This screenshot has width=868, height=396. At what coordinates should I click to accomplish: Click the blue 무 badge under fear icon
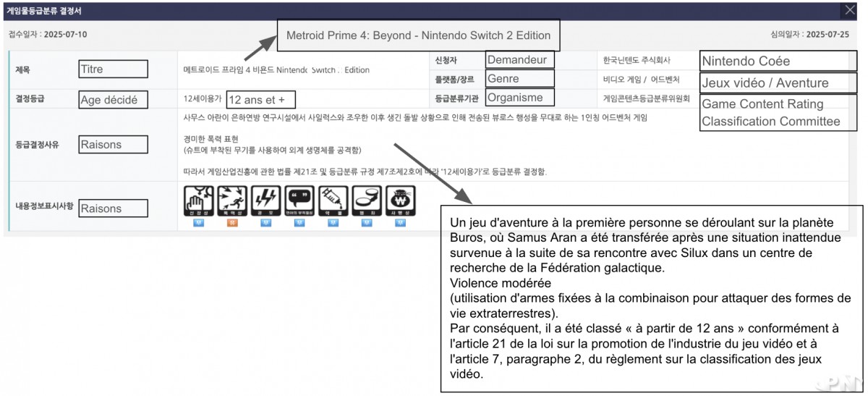[266, 222]
